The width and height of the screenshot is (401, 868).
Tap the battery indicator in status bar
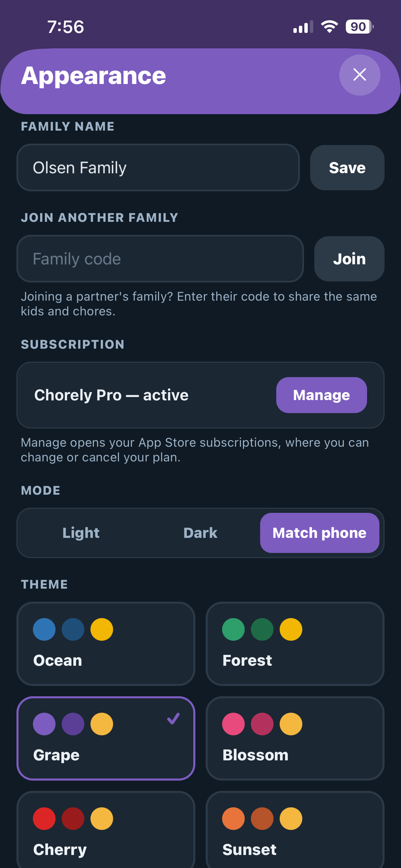click(x=359, y=26)
